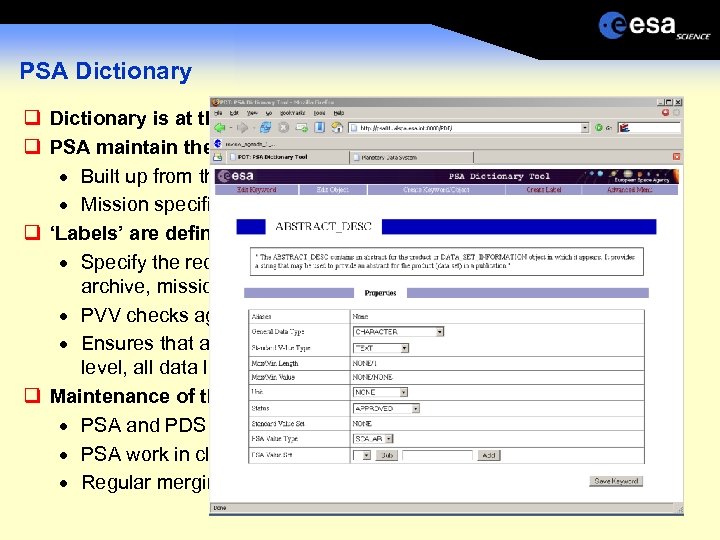The width and height of the screenshot is (720, 540).
Task: Click the red adblock icon in the browser menu bar
Action: click(665, 112)
